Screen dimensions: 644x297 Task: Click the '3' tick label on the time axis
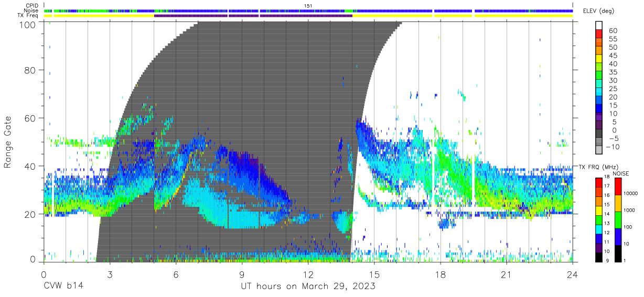click(110, 274)
